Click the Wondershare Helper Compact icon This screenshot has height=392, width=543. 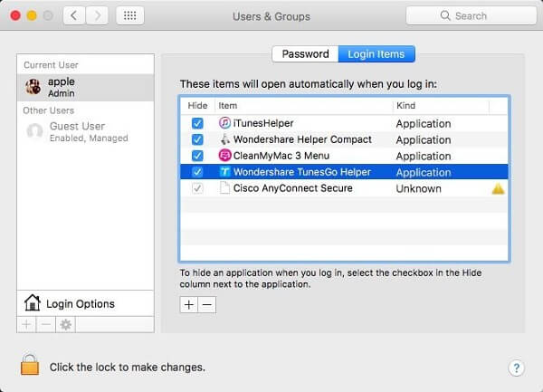click(225, 139)
